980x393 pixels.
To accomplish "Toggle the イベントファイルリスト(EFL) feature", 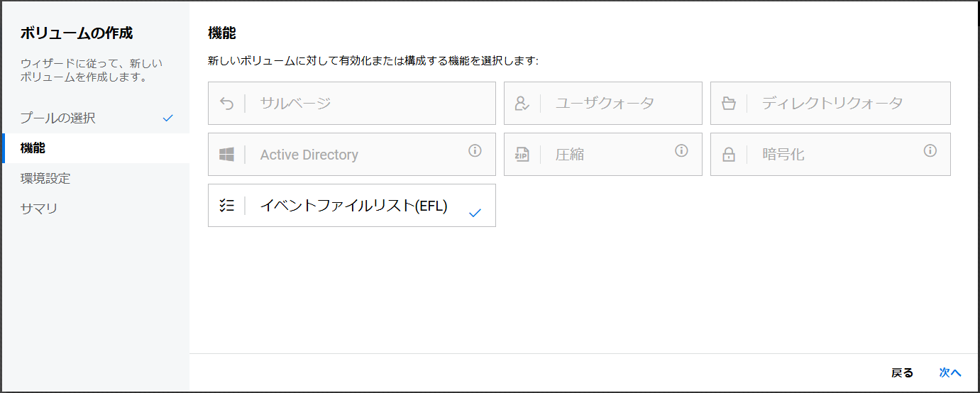I will (353, 206).
